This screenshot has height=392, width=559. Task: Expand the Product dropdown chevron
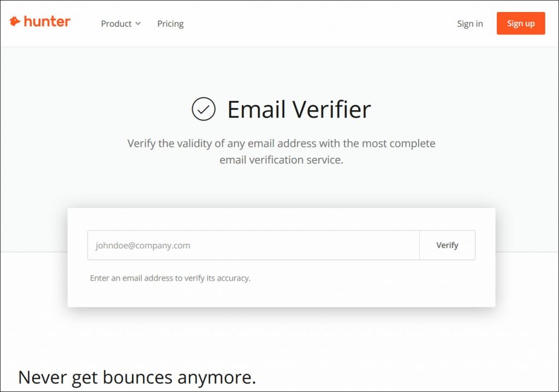(138, 23)
